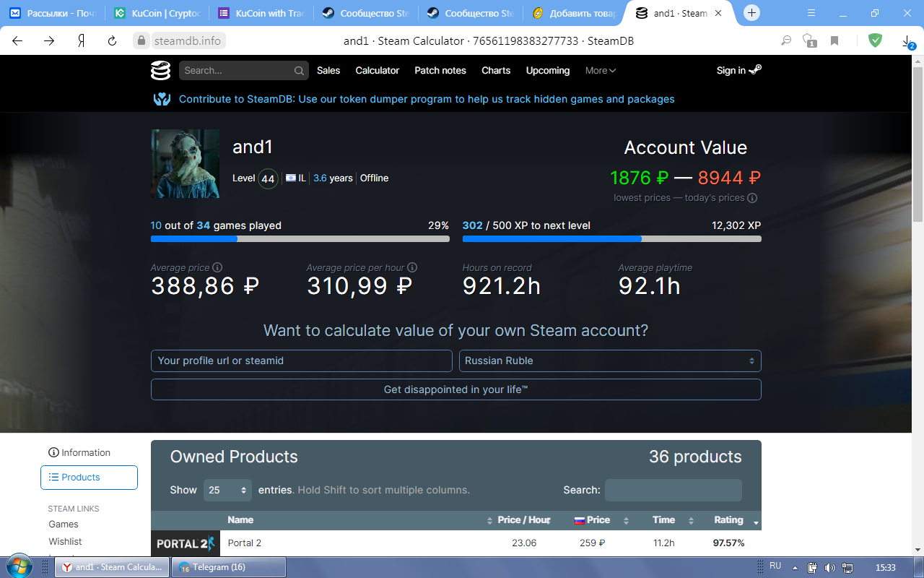The height and width of the screenshot is (578, 924).
Task: Open Upcoming in the navigation bar
Action: (548, 71)
